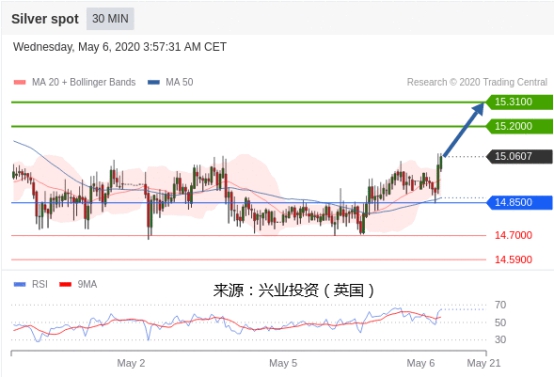This screenshot has height=377, width=554.
Task: Click the Silver spot title
Action: (45, 19)
